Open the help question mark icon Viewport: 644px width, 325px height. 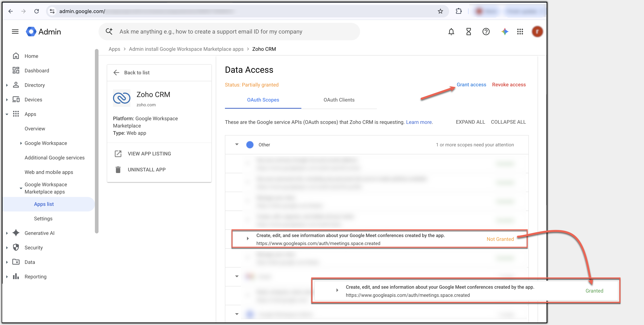486,32
